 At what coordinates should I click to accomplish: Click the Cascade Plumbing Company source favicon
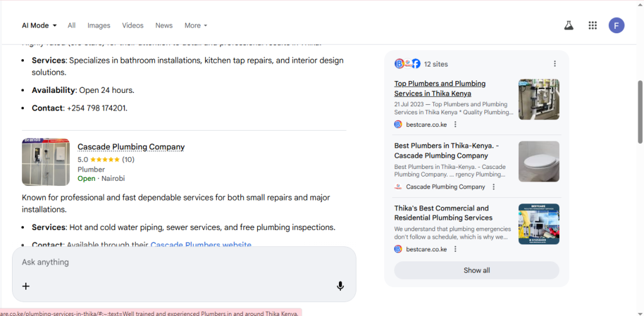tap(398, 187)
